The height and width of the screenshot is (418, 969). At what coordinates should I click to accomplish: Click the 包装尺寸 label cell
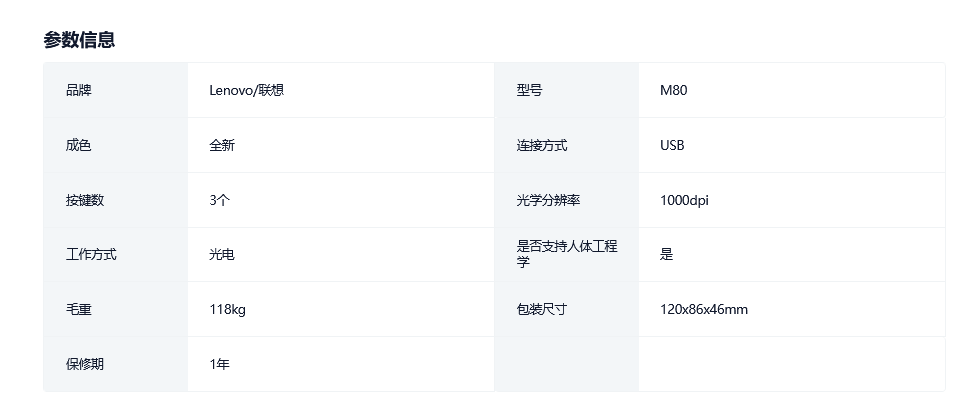(542, 309)
